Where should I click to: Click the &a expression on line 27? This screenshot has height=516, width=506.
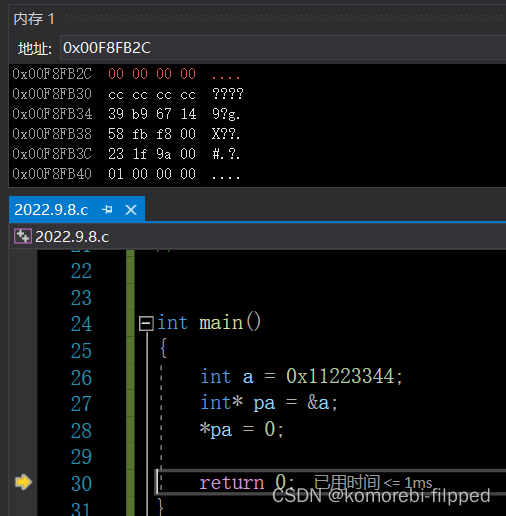[318, 403]
